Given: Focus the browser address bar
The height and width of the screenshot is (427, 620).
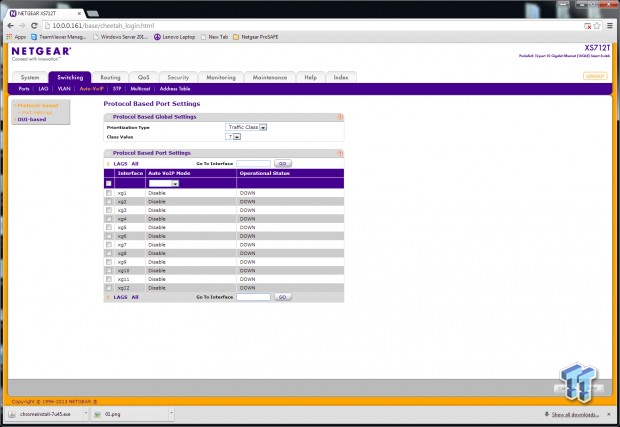Looking at the screenshot, I should pos(312,26).
